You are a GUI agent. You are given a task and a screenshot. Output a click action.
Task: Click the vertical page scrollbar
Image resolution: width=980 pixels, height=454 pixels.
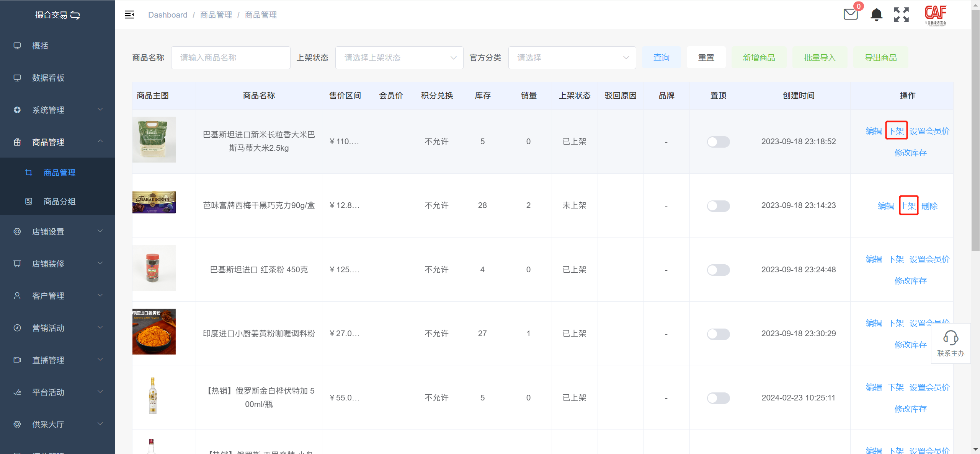pyautogui.click(x=975, y=130)
